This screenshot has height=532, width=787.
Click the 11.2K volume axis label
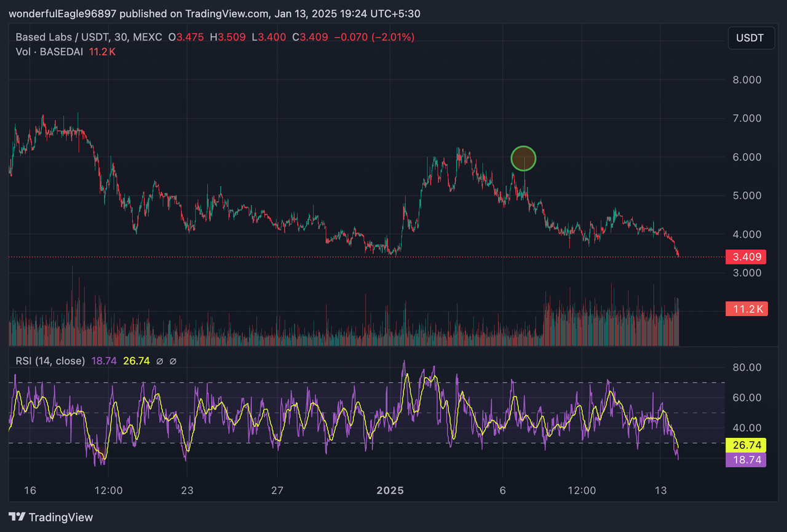click(x=745, y=309)
